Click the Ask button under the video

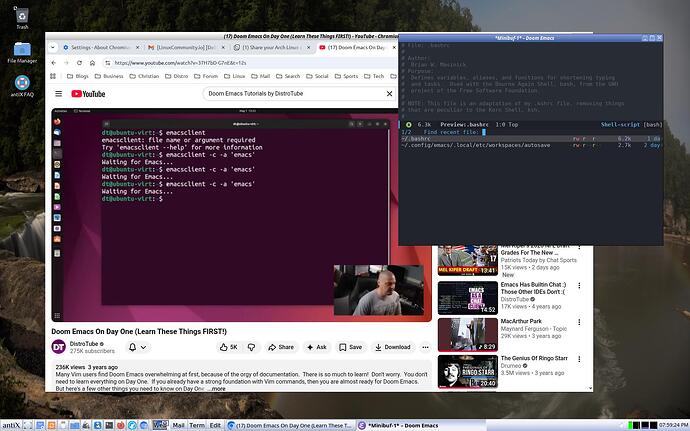317,347
